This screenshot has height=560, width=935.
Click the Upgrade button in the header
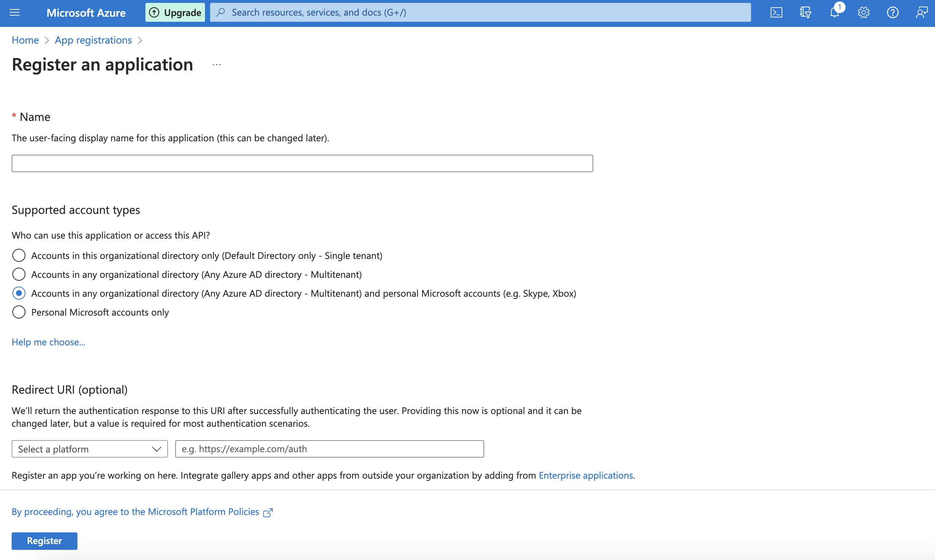pyautogui.click(x=175, y=12)
